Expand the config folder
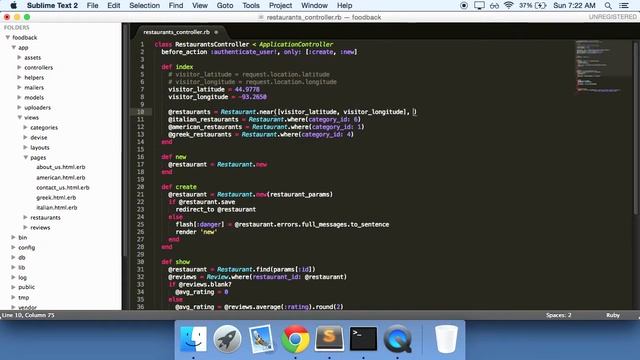Viewport: 640px width, 360px height. click(13, 247)
